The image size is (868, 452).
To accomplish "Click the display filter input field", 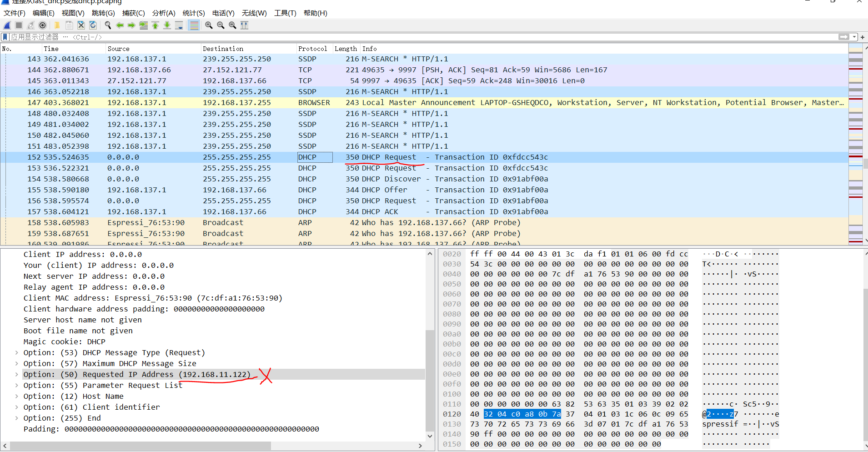I will tap(423, 37).
